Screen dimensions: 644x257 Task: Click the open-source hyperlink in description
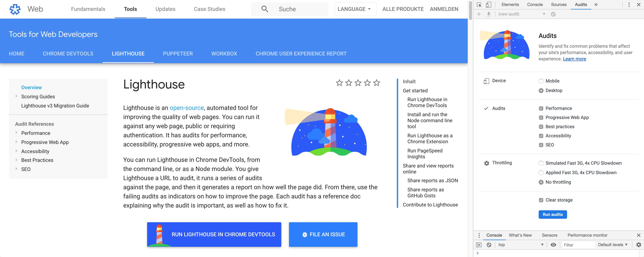[x=186, y=108]
